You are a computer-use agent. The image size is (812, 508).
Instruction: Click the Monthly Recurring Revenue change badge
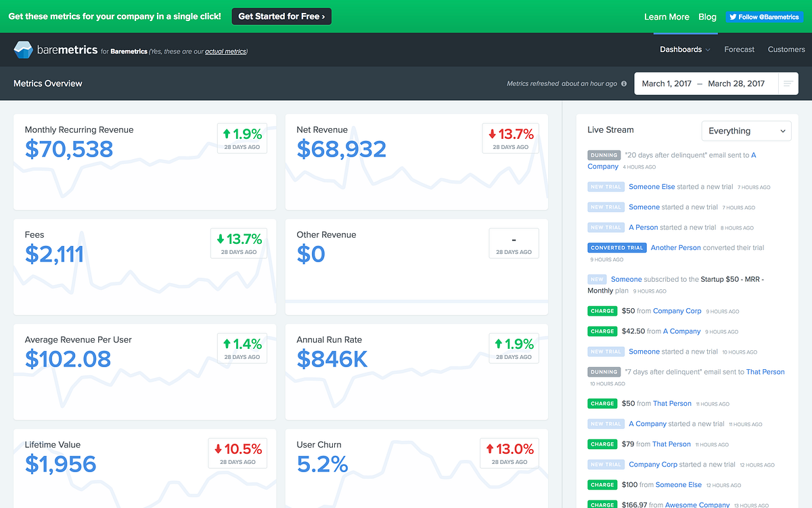click(242, 138)
